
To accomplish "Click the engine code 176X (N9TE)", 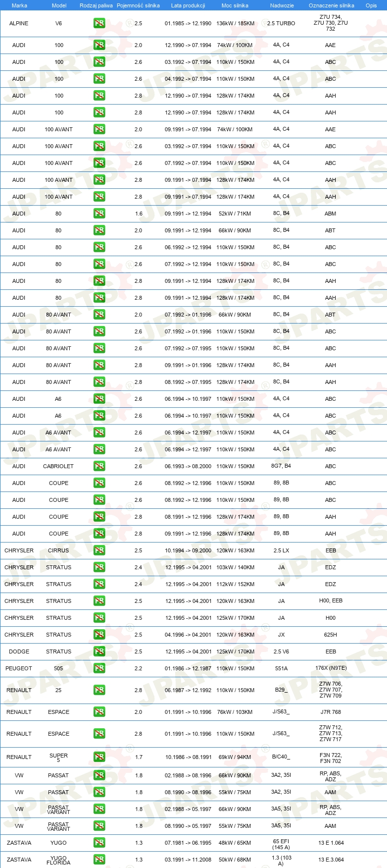I will pyautogui.click(x=331, y=668).
